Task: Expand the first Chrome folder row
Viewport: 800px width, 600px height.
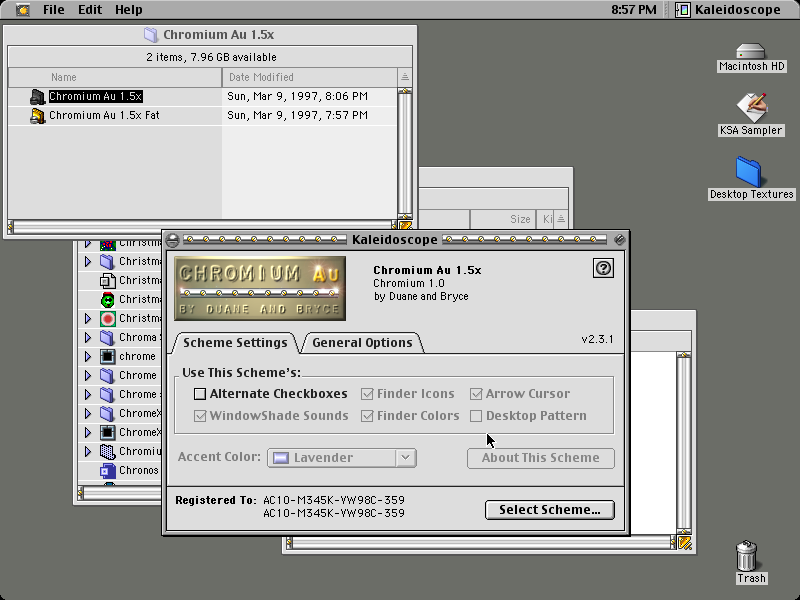Action: coord(88,376)
